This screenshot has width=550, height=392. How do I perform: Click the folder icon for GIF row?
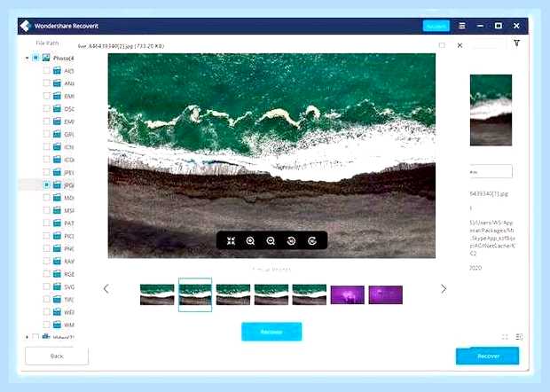57,134
